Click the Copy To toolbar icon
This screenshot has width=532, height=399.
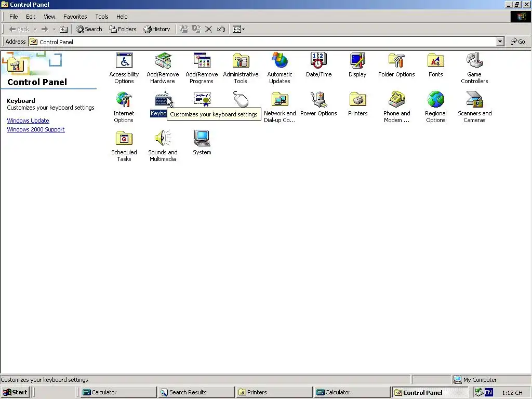point(196,29)
